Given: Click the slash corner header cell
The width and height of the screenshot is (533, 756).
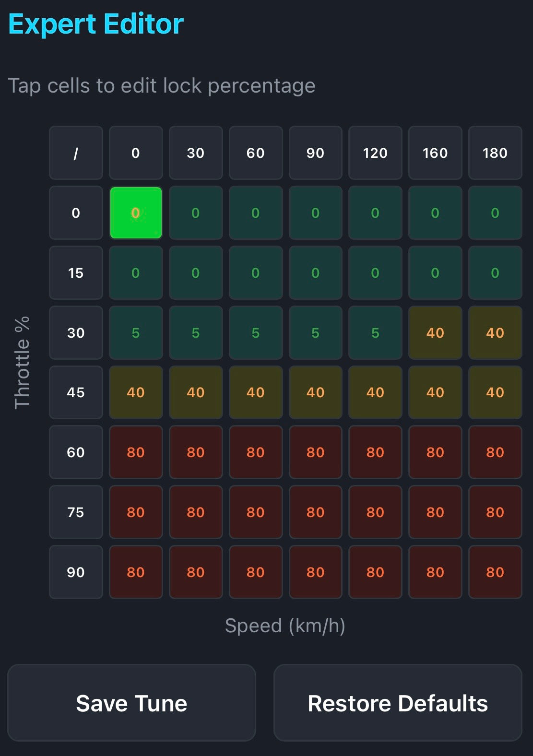Looking at the screenshot, I should (76, 153).
